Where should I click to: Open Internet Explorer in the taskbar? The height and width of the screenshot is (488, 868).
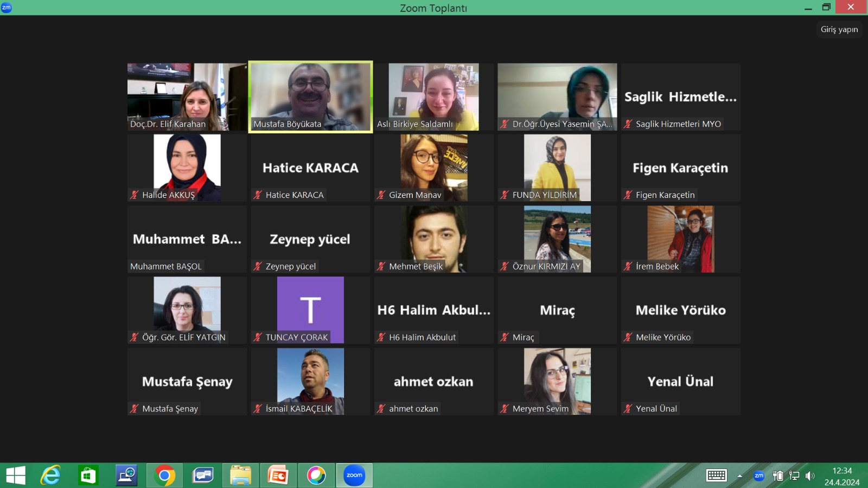point(50,476)
